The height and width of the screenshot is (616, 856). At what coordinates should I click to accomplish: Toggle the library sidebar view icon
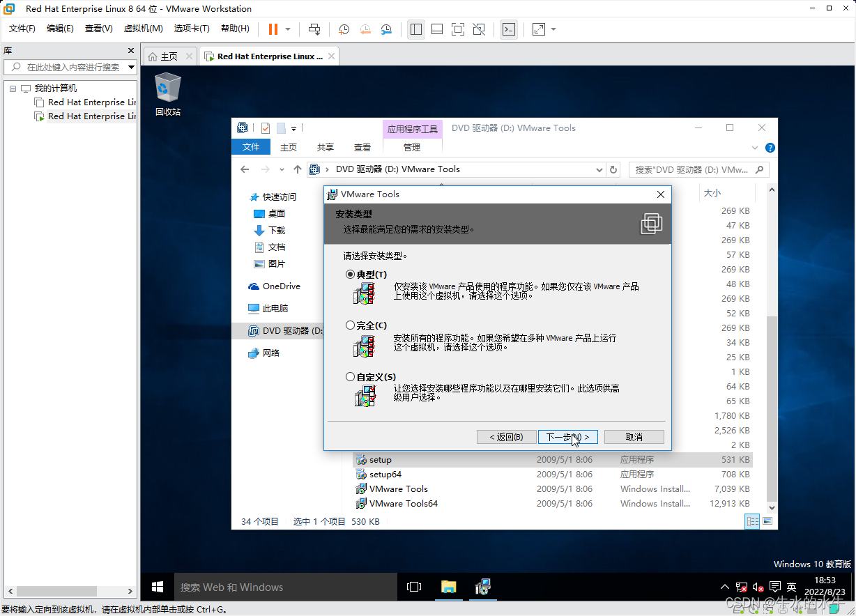(416, 29)
